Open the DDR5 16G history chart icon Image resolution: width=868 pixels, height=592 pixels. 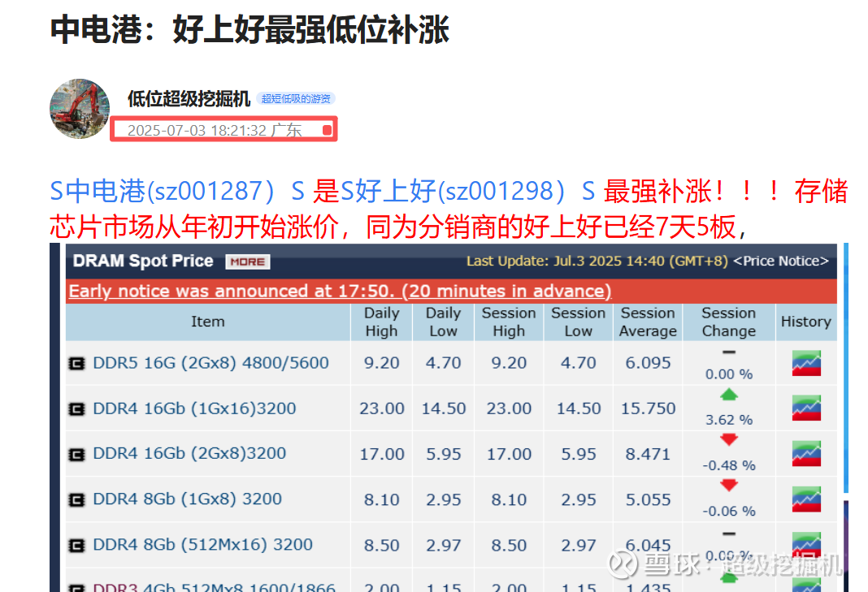click(x=806, y=364)
